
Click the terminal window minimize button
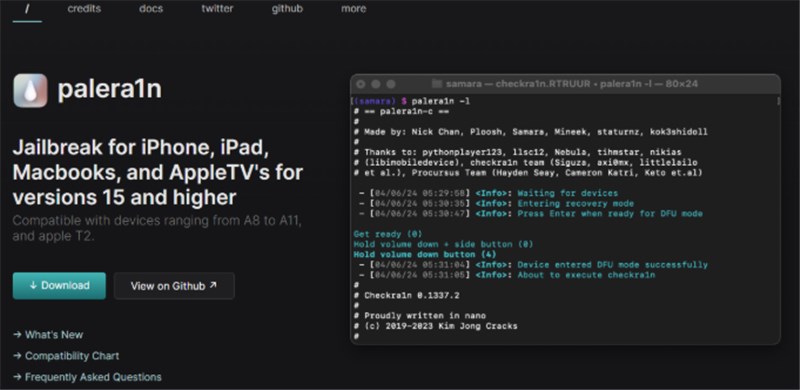(x=376, y=84)
